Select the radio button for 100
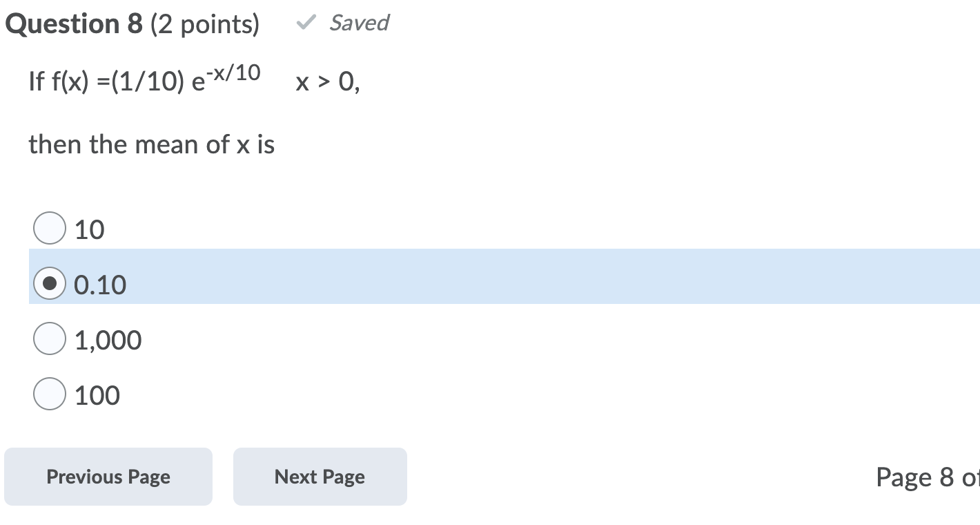Screen dimensions: 980x525 49,394
